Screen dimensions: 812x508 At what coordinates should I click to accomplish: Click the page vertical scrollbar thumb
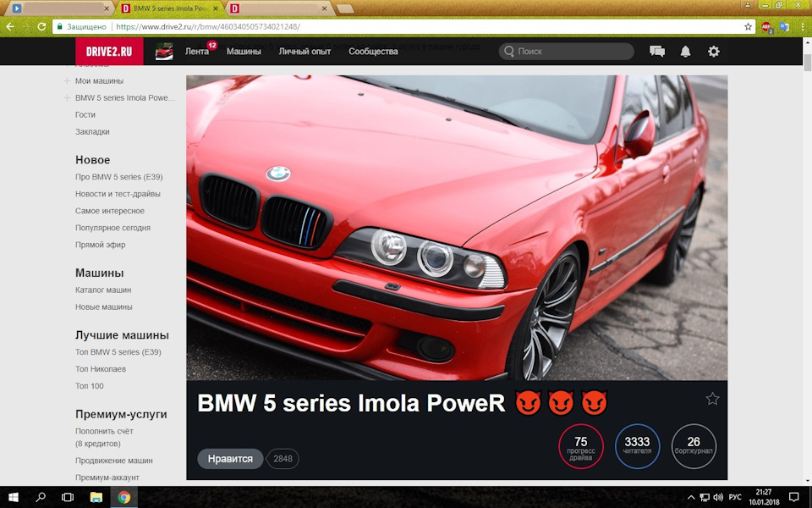pos(807,62)
